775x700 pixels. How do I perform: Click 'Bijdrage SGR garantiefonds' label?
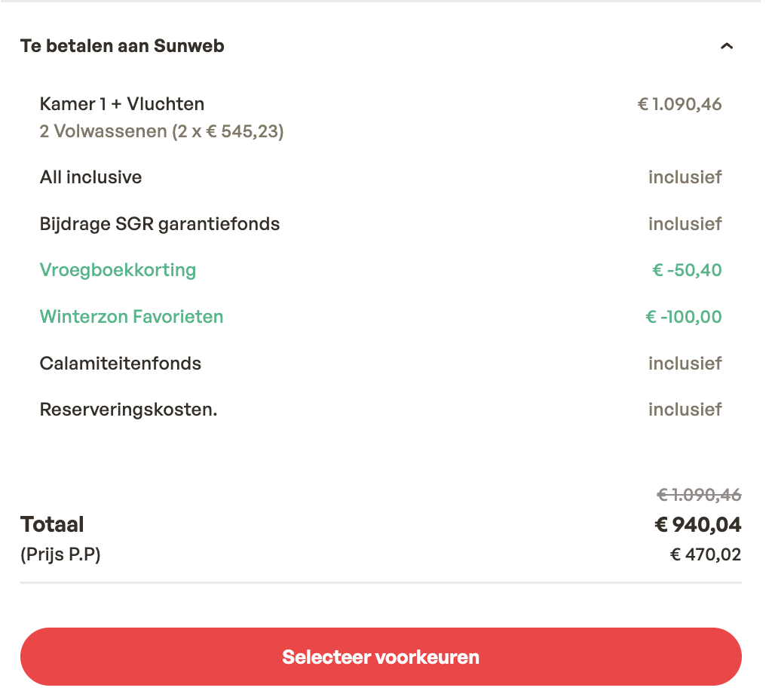point(160,224)
